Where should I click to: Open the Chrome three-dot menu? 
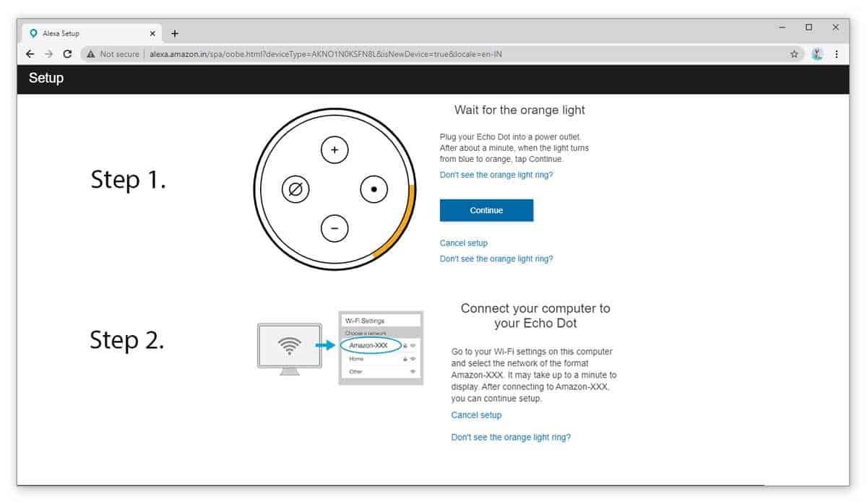tap(837, 54)
